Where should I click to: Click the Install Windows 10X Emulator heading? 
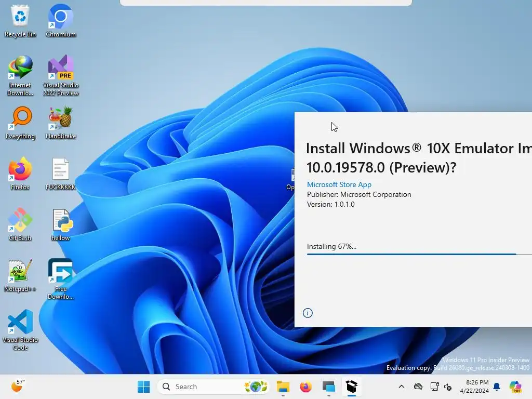419,158
